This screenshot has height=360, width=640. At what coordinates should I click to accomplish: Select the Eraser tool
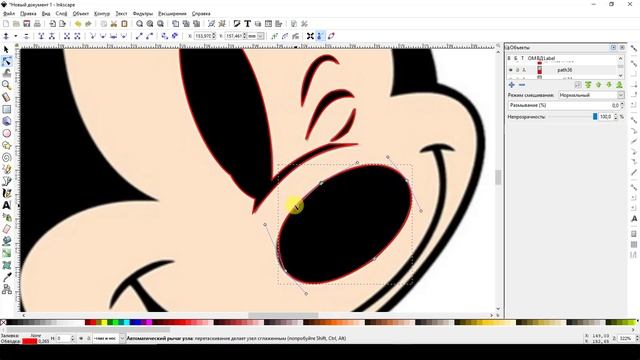point(6,229)
